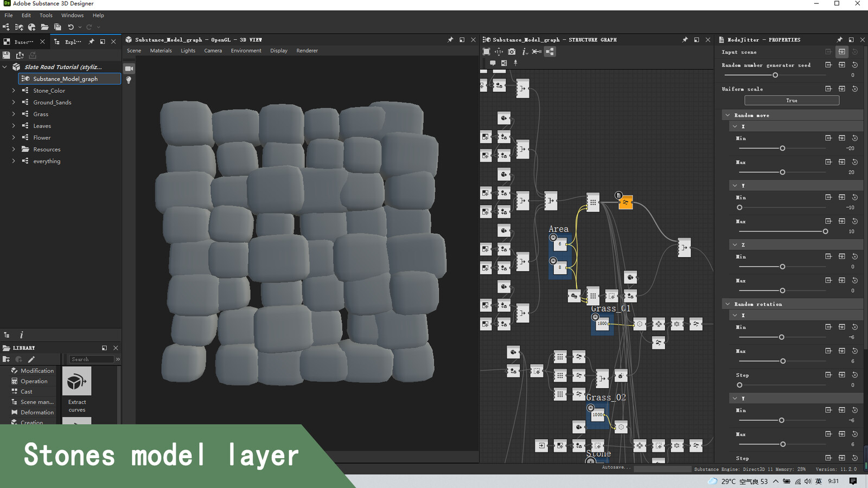Reset graph zoom to 1:1
The height and width of the screenshot is (488, 868).
499,52
